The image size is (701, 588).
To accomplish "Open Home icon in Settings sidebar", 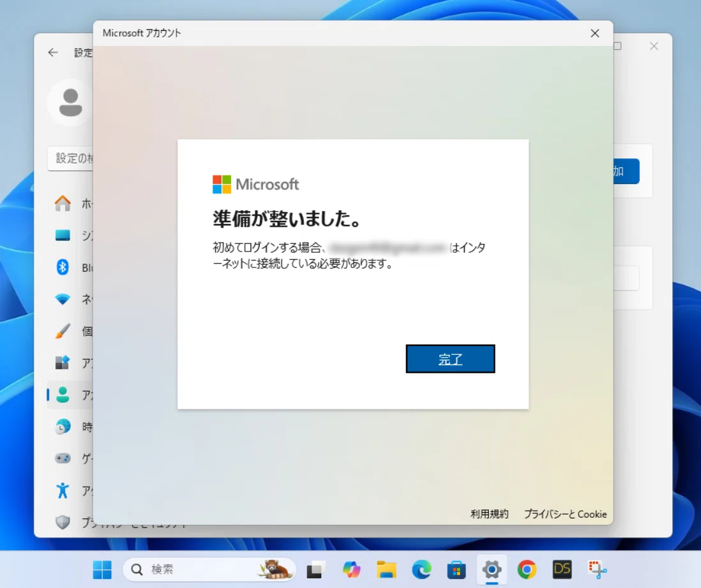I will click(63, 204).
